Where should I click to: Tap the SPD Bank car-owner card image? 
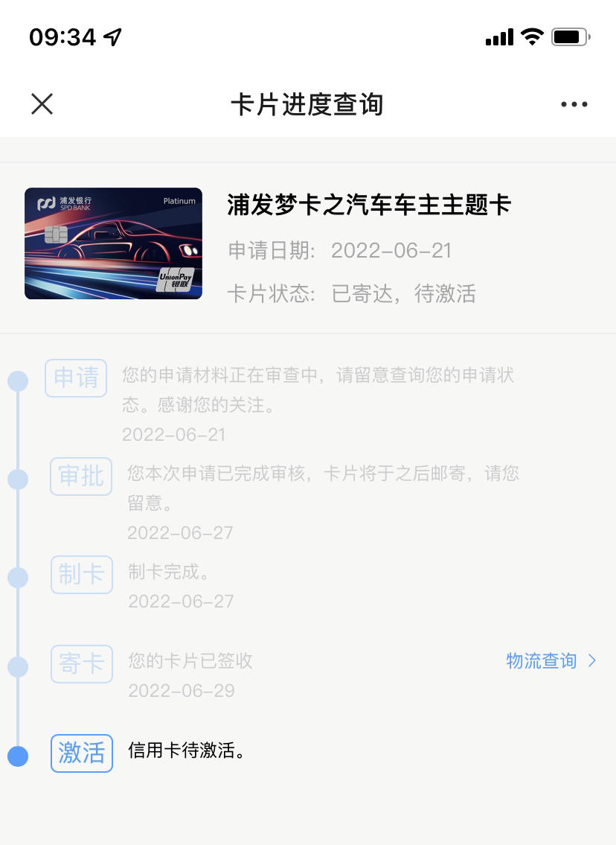coord(114,243)
